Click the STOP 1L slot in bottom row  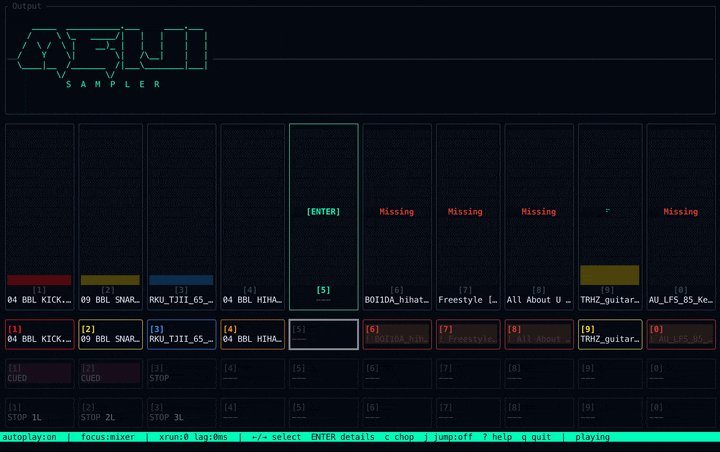click(39, 412)
